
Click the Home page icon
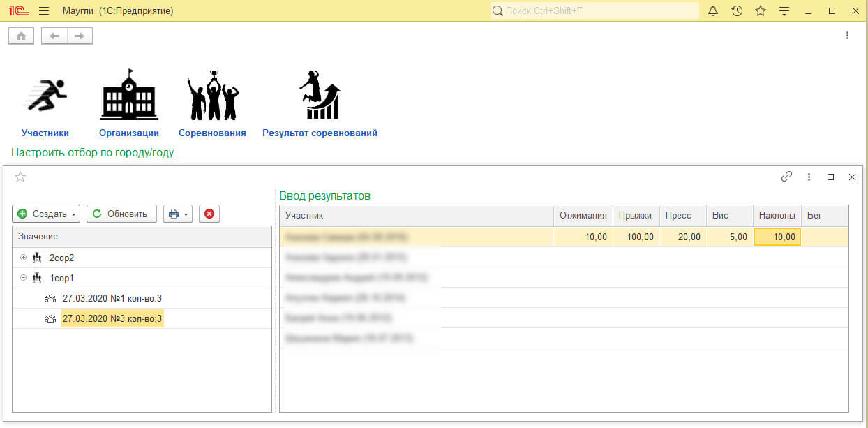tap(21, 36)
